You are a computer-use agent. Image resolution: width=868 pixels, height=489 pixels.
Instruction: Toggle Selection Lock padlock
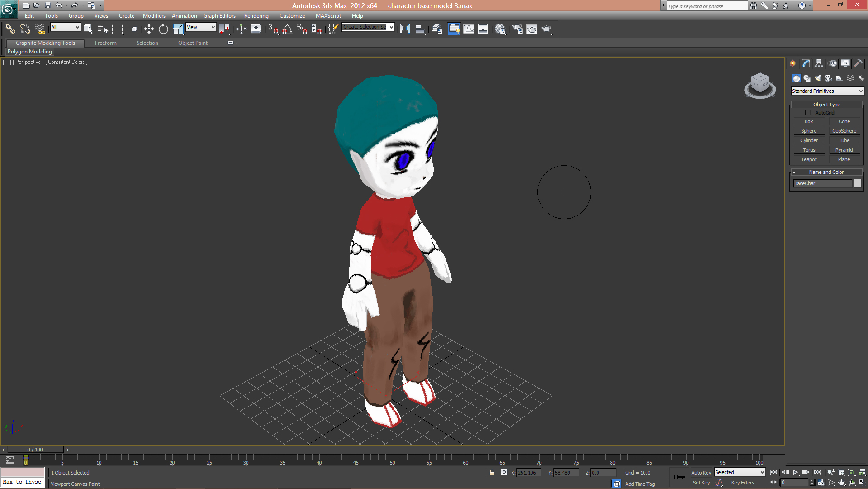click(x=492, y=473)
